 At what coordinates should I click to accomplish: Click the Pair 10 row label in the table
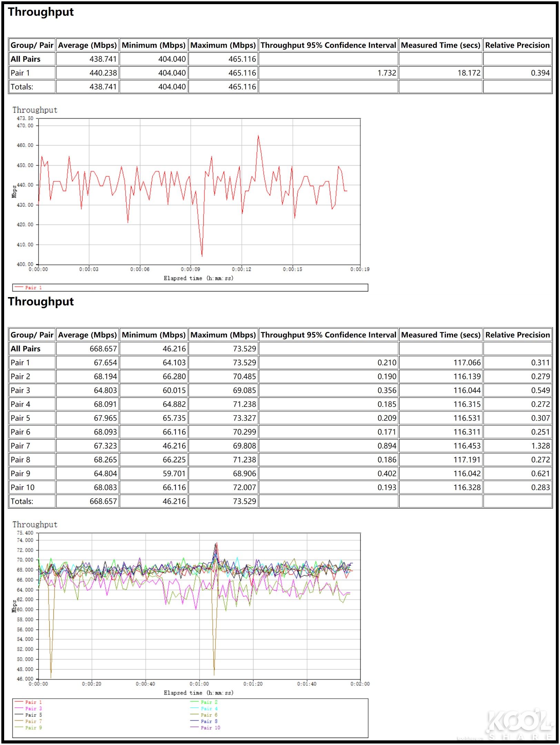pos(22,487)
